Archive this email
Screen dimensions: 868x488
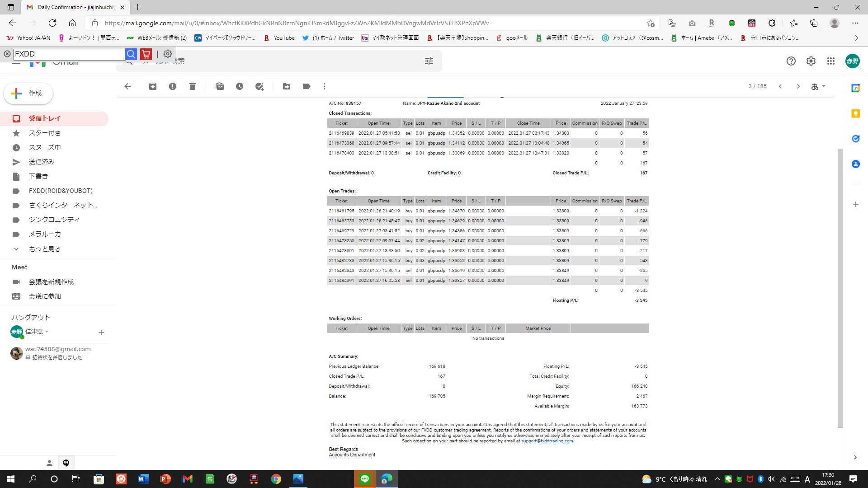tap(153, 86)
